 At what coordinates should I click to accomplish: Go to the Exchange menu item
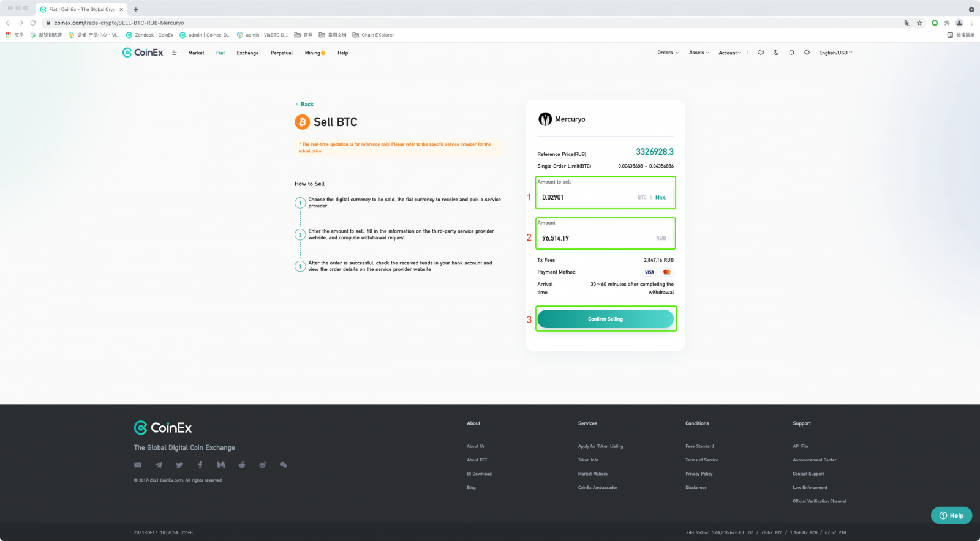[x=247, y=53]
